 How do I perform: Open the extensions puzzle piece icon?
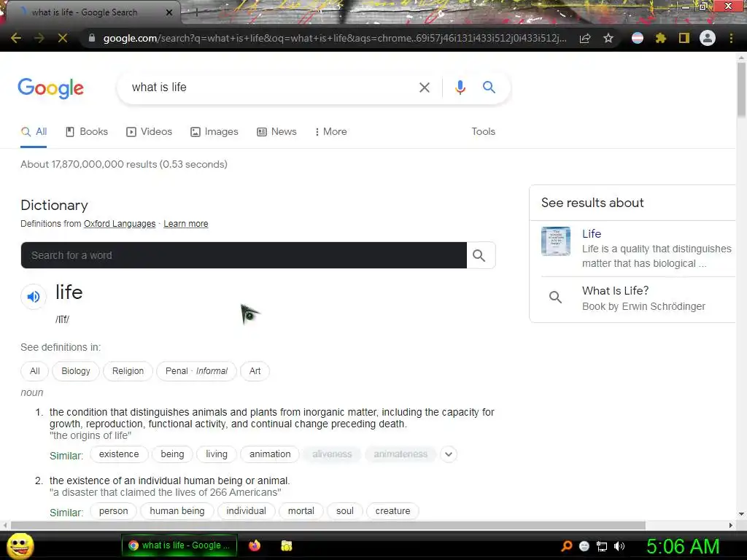pyautogui.click(x=660, y=38)
